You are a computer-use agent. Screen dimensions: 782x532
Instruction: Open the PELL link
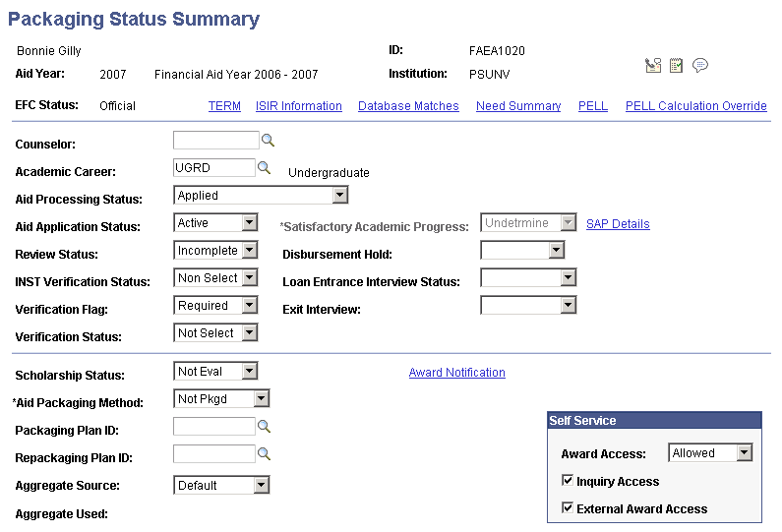click(x=593, y=105)
